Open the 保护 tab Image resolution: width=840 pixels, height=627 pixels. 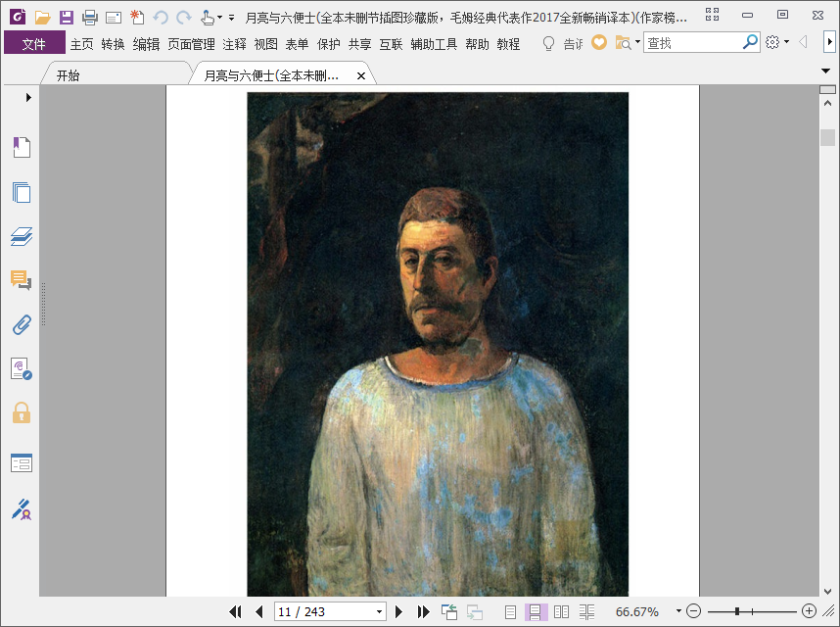point(328,44)
